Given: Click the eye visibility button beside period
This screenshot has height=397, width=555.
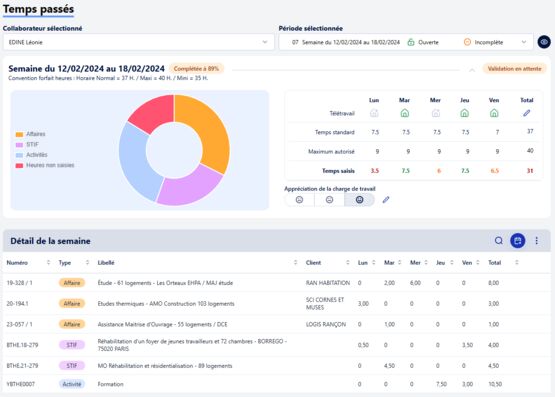Looking at the screenshot, I should [544, 42].
